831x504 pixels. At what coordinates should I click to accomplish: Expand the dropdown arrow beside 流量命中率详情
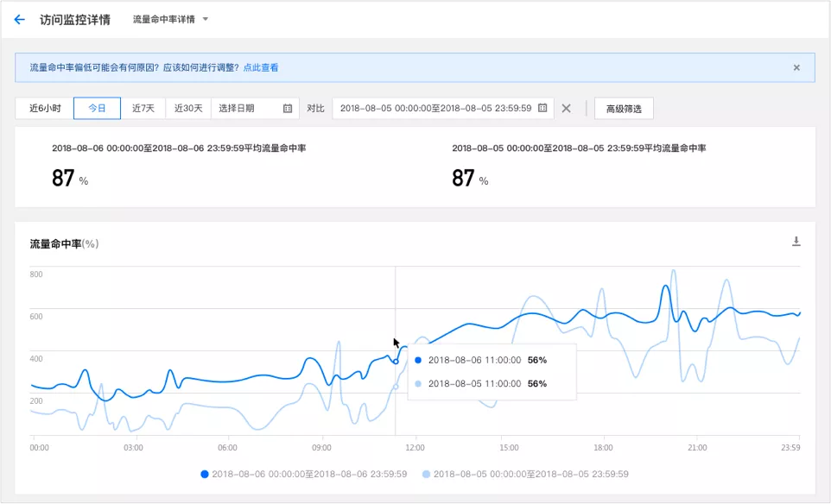(205, 20)
